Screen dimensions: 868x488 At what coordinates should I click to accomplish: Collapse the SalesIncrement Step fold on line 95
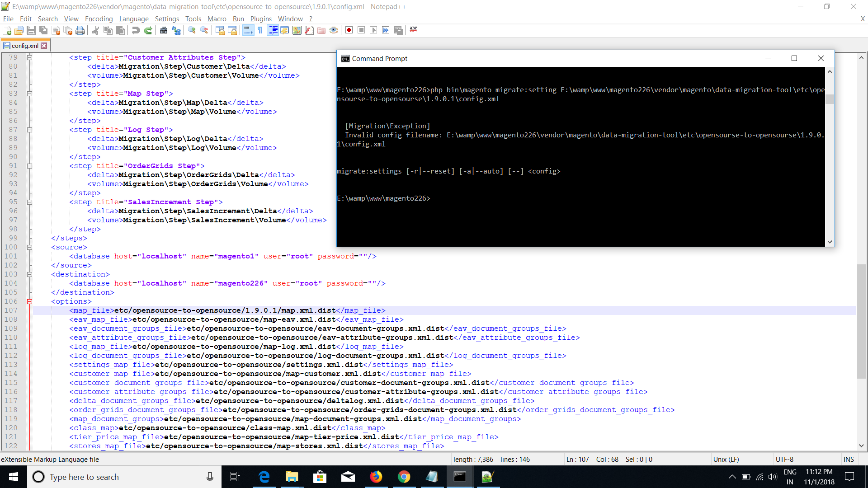(29, 202)
